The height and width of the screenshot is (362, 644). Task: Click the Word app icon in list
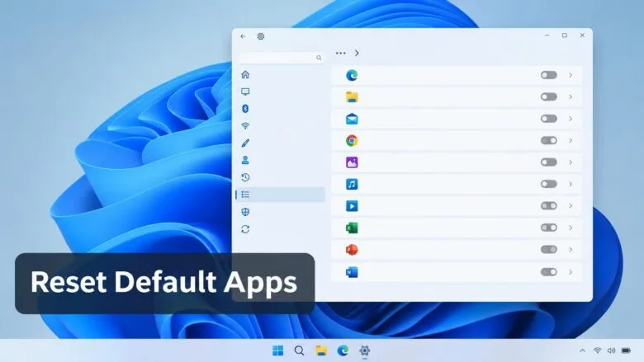(x=352, y=272)
